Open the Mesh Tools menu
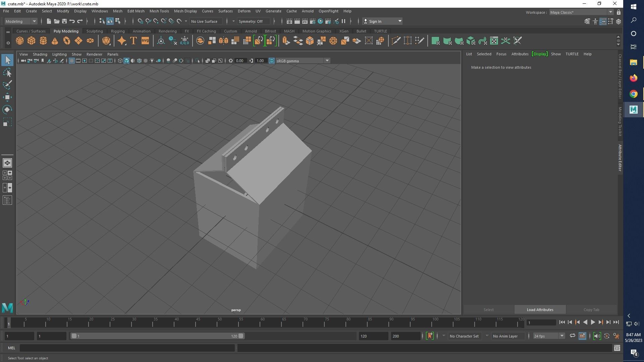Screen dimensions: 644x362 pos(159,11)
